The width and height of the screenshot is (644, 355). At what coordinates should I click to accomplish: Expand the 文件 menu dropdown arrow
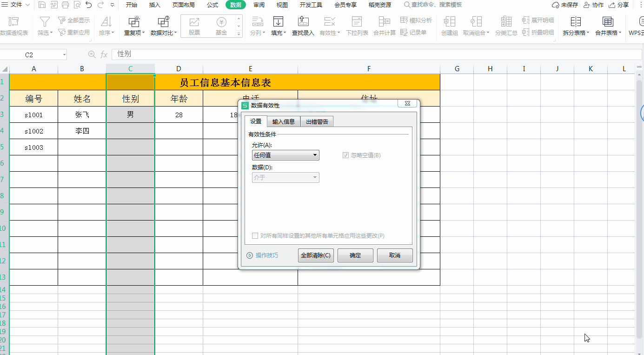click(27, 5)
